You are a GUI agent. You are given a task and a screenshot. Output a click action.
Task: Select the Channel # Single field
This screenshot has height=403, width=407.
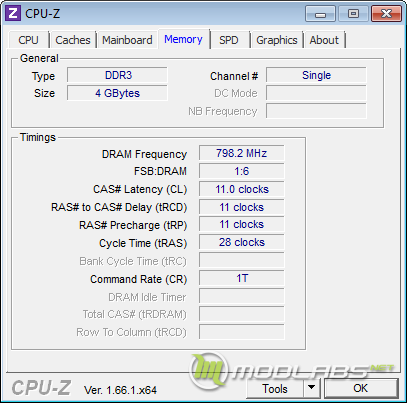pyautogui.click(x=316, y=75)
